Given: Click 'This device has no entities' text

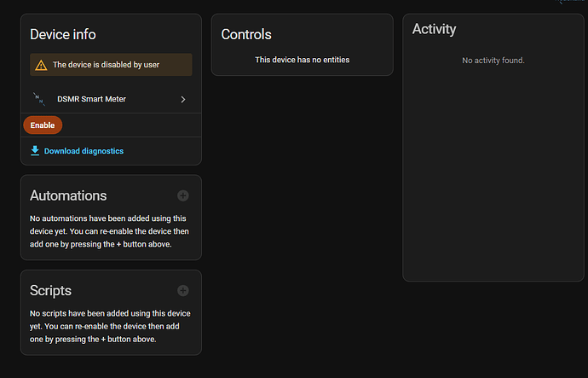Looking at the screenshot, I should coord(303,60).
